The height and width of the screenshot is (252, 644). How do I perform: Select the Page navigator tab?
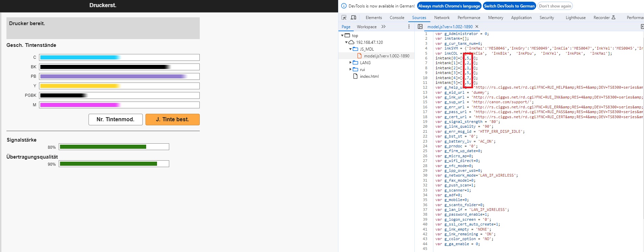tap(346, 26)
